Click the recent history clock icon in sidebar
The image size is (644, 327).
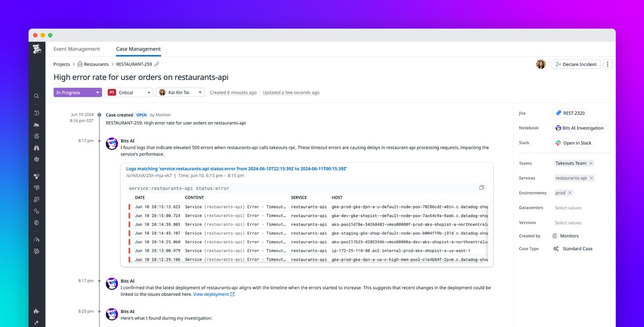pyautogui.click(x=36, y=113)
